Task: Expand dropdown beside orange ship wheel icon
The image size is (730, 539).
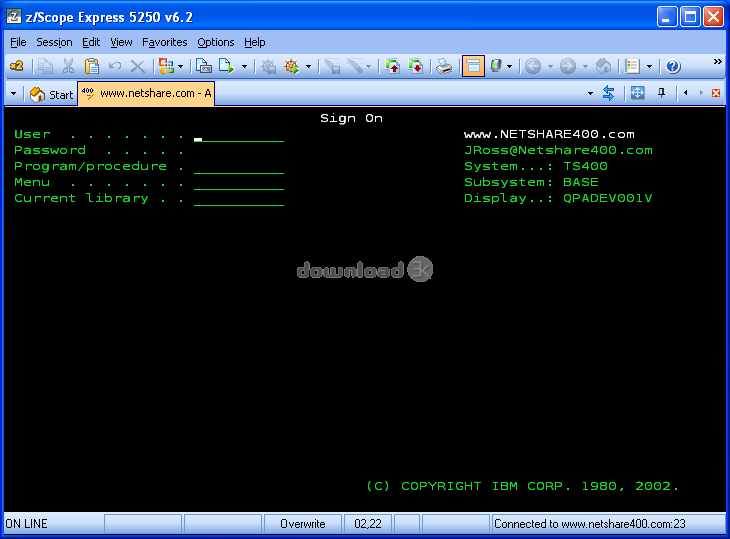Action: point(309,67)
